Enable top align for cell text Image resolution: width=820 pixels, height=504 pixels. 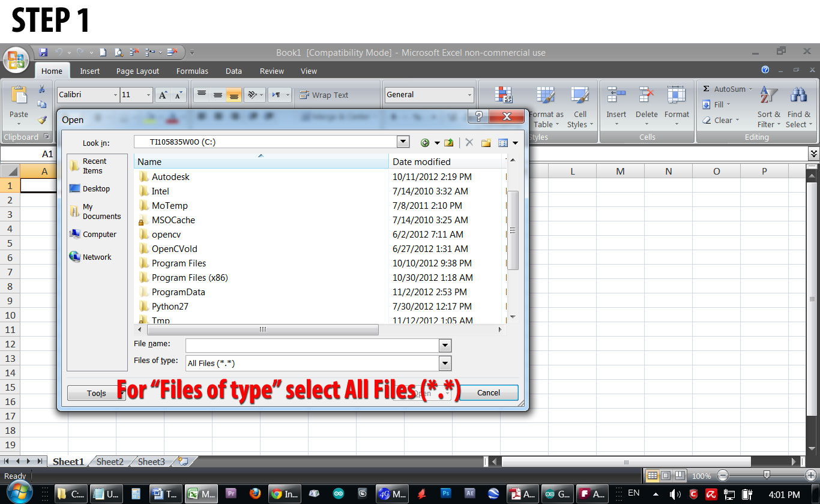point(200,94)
